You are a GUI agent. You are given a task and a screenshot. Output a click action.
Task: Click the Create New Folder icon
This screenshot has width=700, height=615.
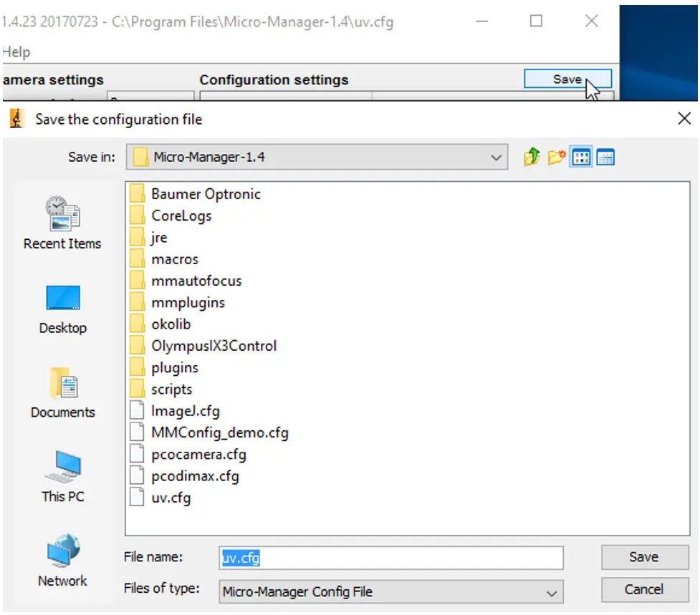click(x=556, y=157)
